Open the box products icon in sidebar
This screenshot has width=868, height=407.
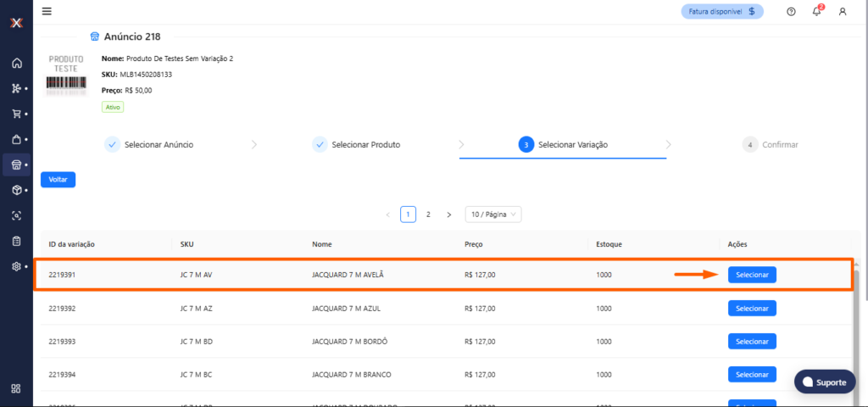pos(16,190)
